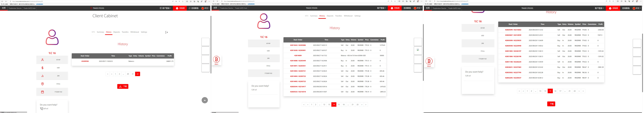Open deal 42814009 in middle window
This screenshot has height=113, width=644.
pos(298,56)
